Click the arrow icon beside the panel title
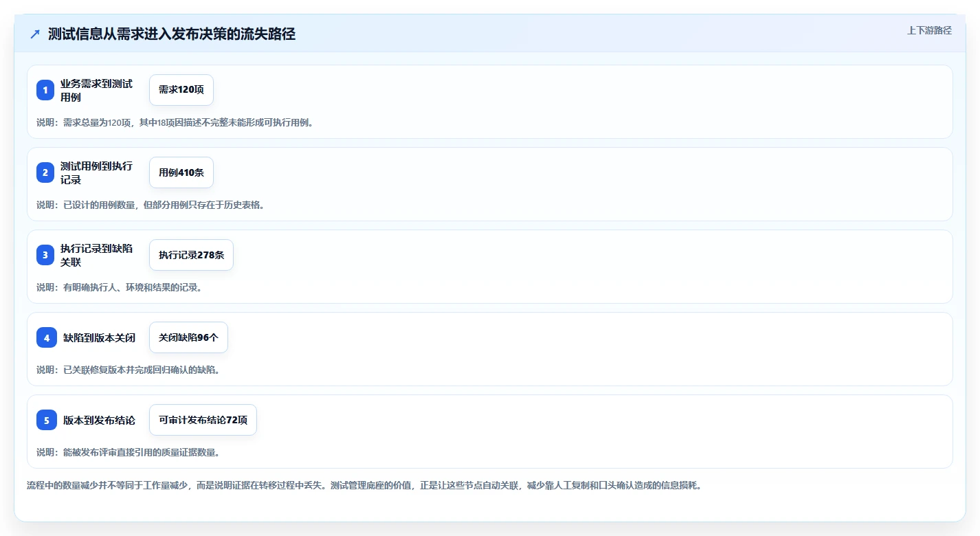Screen dimensions: 980x536 tap(35, 34)
